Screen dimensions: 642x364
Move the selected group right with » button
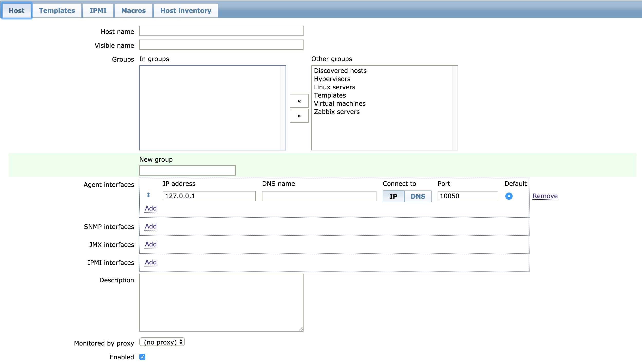coord(299,116)
